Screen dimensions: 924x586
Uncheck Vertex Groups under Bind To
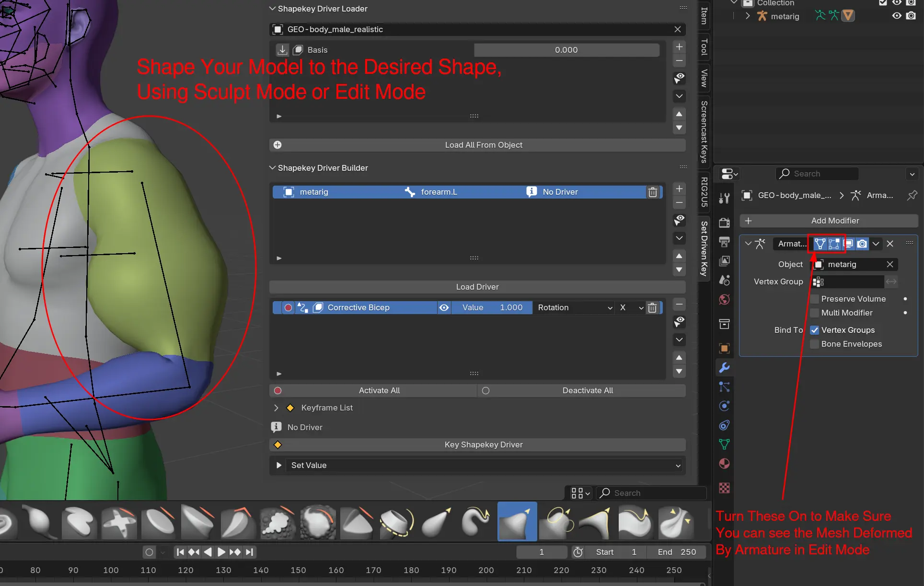point(814,330)
